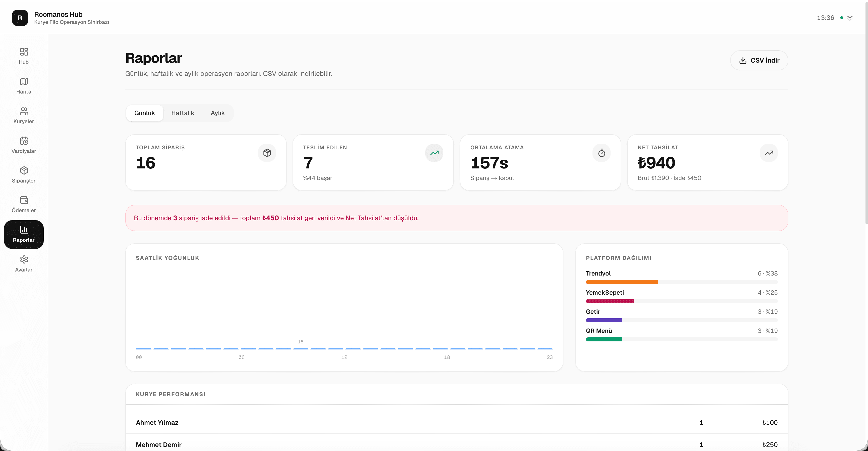Select the Günlük tab
The height and width of the screenshot is (451, 868).
coord(145,113)
